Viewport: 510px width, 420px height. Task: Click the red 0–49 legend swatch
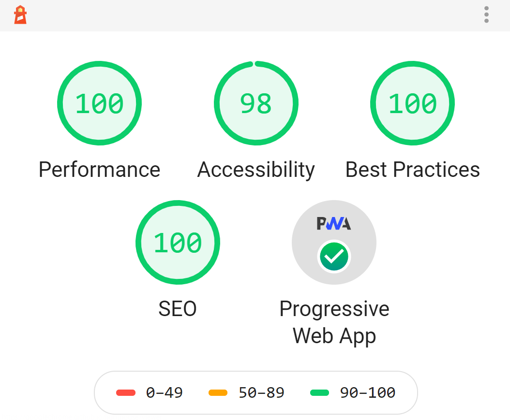[125, 393]
